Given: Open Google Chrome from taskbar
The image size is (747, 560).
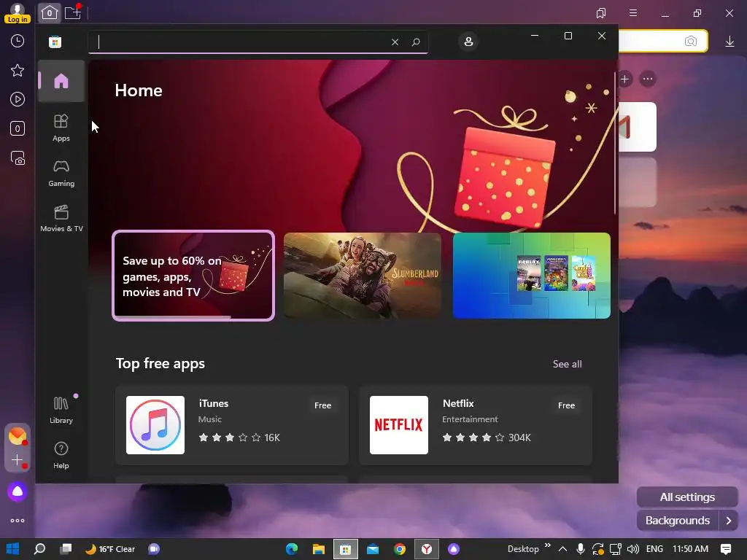Looking at the screenshot, I should (x=399, y=549).
